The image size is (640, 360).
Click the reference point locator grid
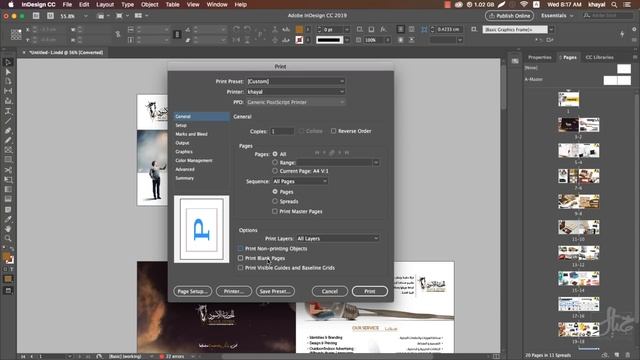click(x=16, y=34)
